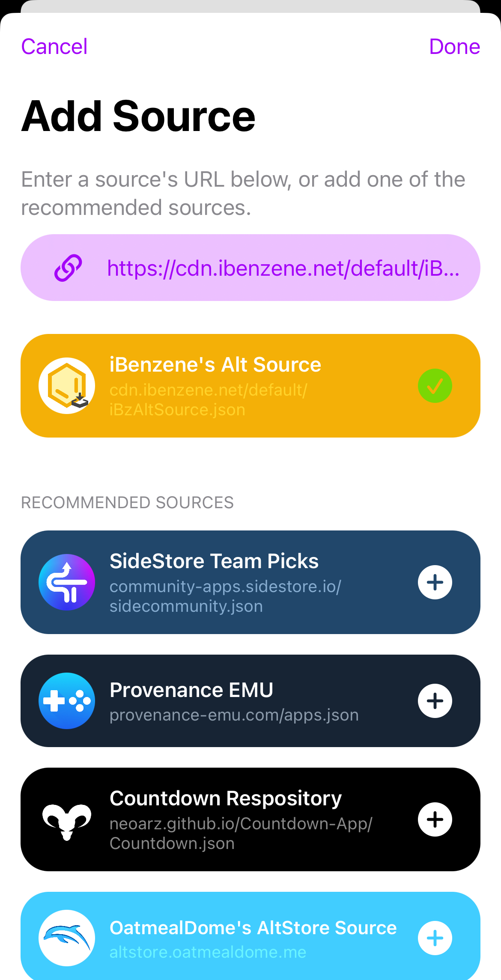Open SideStore Team Picks source title
The image size is (501, 980).
click(x=214, y=561)
